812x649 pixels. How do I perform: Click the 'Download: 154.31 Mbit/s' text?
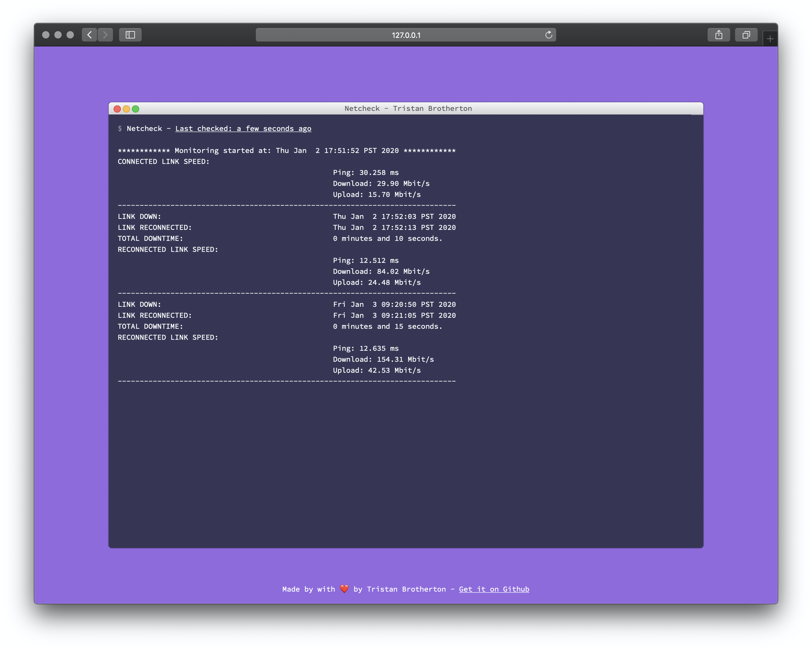(383, 359)
